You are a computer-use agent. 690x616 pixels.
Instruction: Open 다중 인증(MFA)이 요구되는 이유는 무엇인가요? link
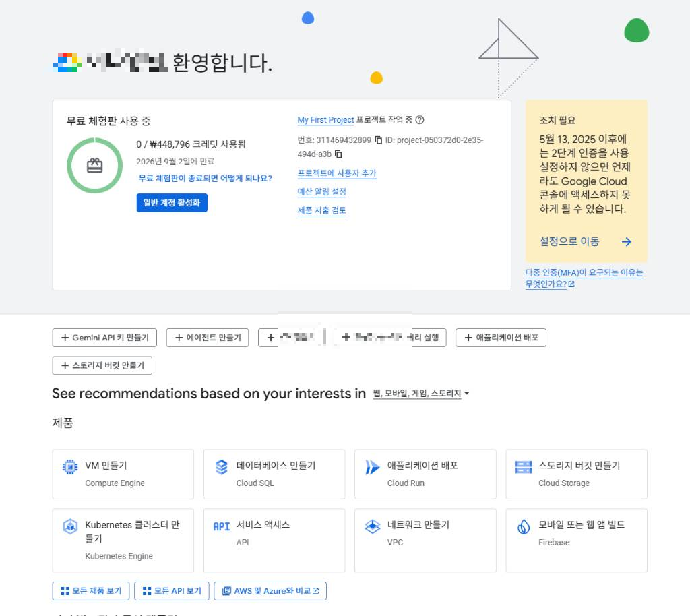(x=584, y=278)
